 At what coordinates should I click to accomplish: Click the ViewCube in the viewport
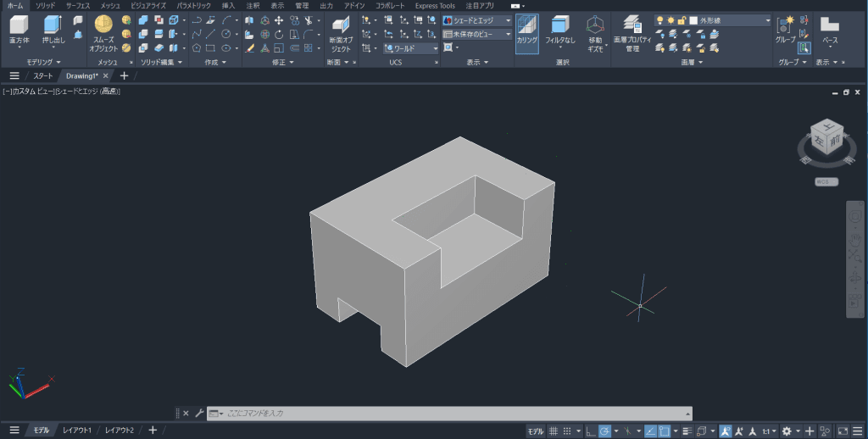[x=826, y=137]
